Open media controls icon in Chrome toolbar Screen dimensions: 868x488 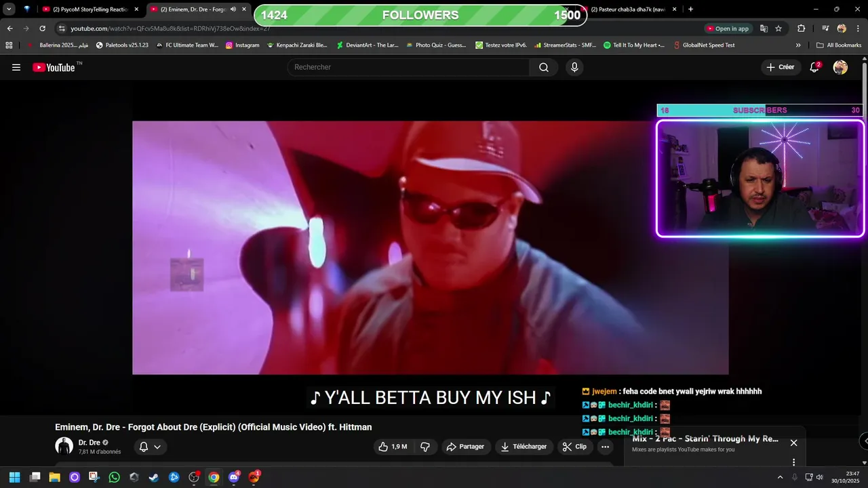tap(825, 28)
